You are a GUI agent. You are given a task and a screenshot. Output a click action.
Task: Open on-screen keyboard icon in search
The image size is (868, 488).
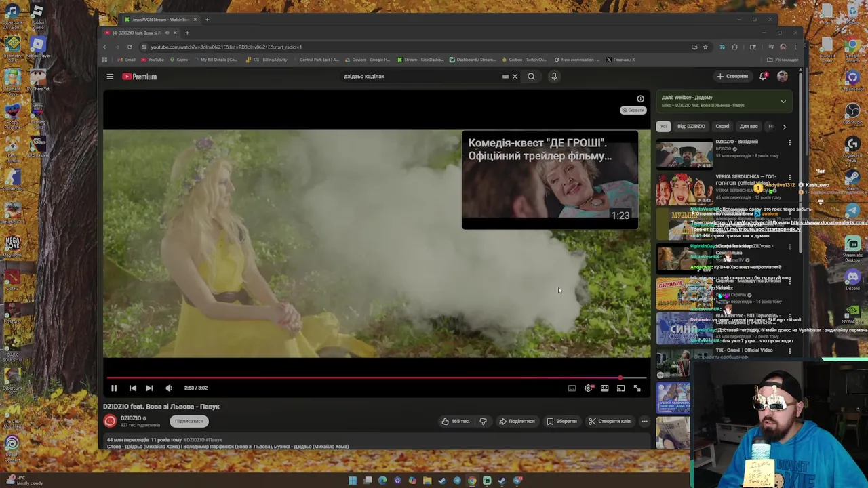505,77
